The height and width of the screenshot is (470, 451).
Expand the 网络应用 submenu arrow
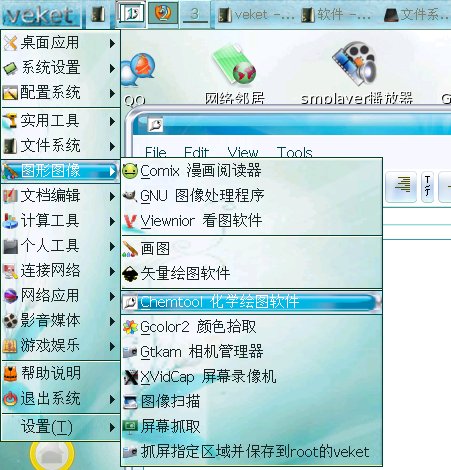[113, 296]
